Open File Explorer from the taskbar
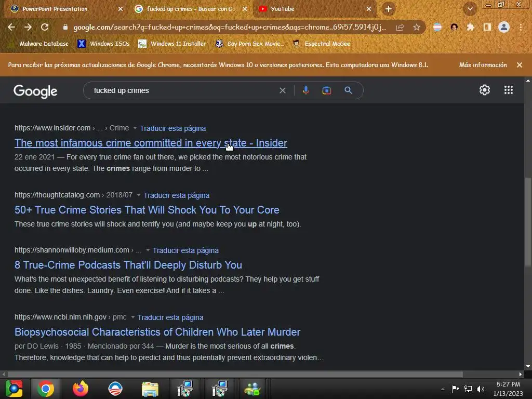Viewport: 532px width, 399px height. point(150,389)
